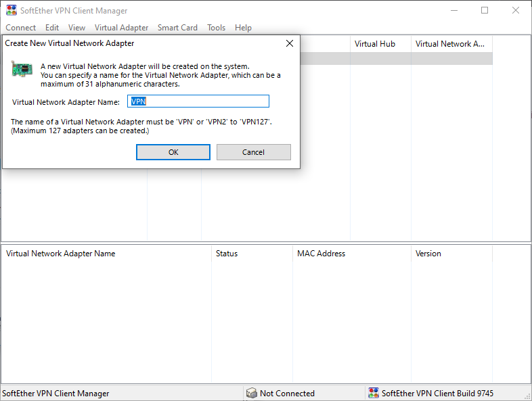Click the Status column header
This screenshot has height=401, width=532.
coord(252,254)
